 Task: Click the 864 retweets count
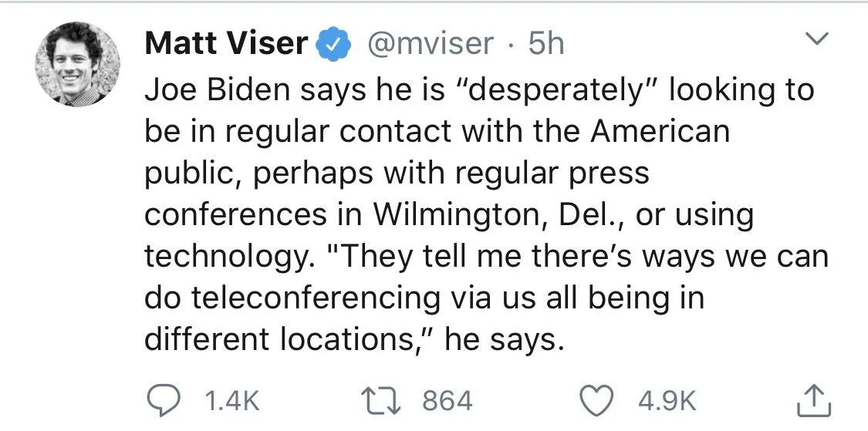(x=448, y=401)
